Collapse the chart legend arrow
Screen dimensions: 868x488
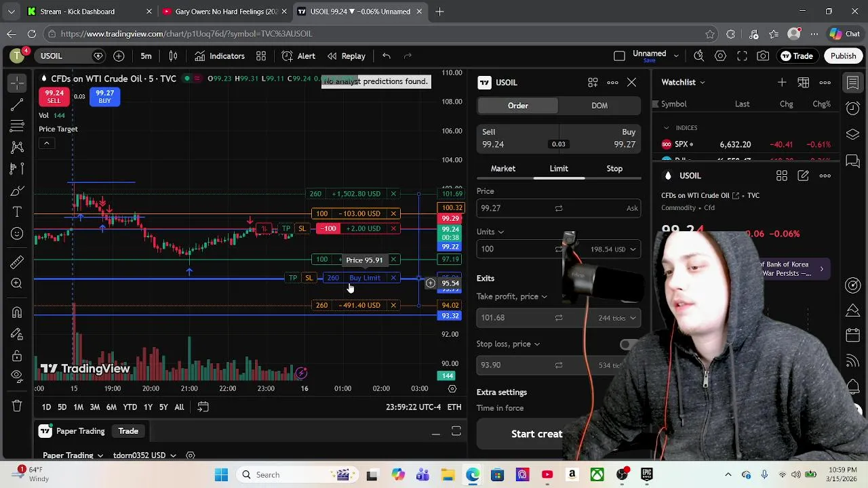click(x=46, y=144)
